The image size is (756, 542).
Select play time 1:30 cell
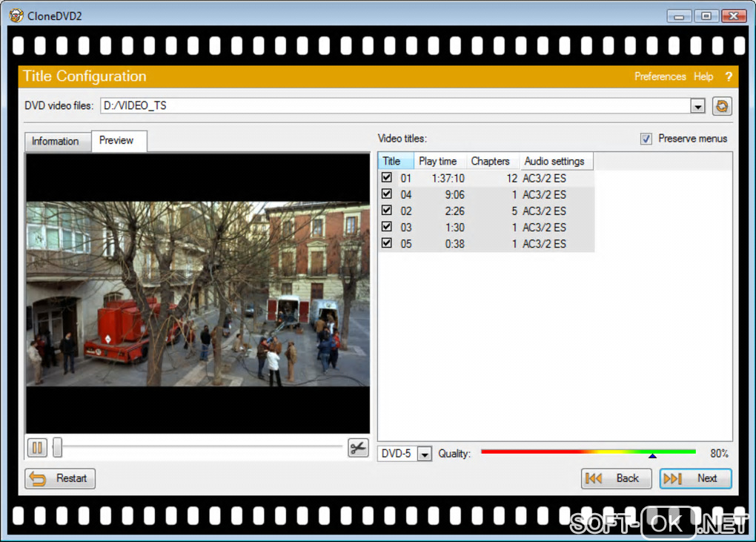tap(454, 228)
